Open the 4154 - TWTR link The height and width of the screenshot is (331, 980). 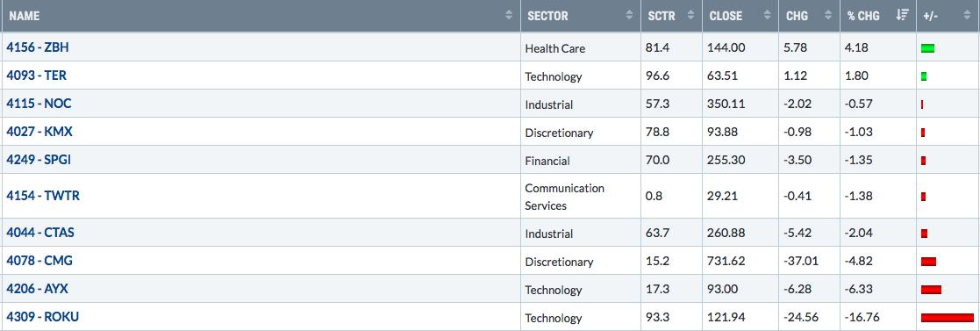click(43, 196)
